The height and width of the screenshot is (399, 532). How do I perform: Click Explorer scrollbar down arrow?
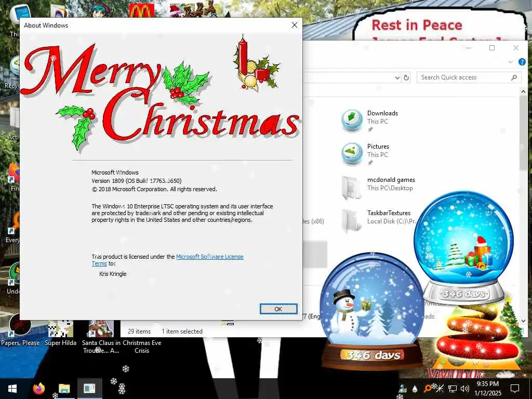click(523, 321)
